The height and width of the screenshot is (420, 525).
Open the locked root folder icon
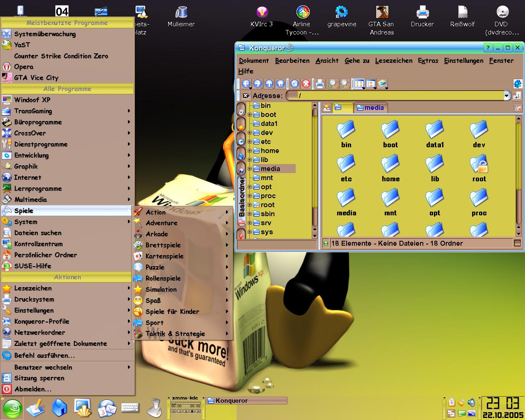(479, 169)
